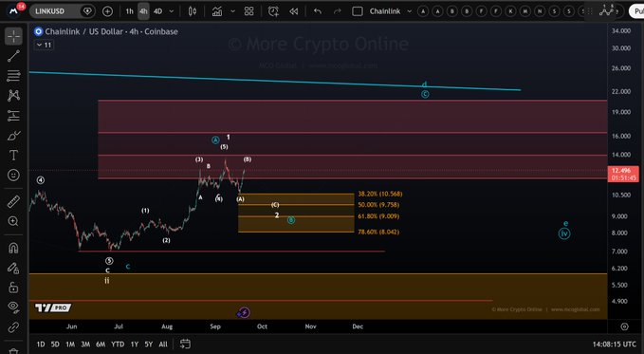
Task: Select the ruler measure tool
Action: point(13,201)
